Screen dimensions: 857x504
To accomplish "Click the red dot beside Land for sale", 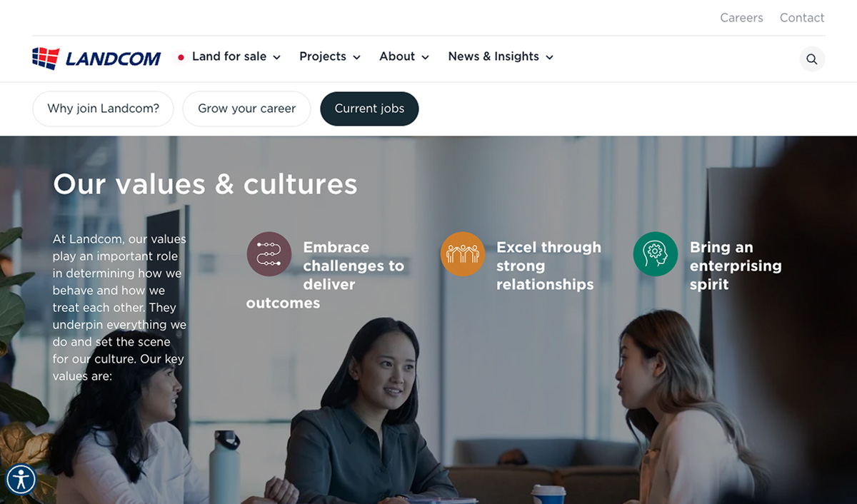I will tap(181, 57).
